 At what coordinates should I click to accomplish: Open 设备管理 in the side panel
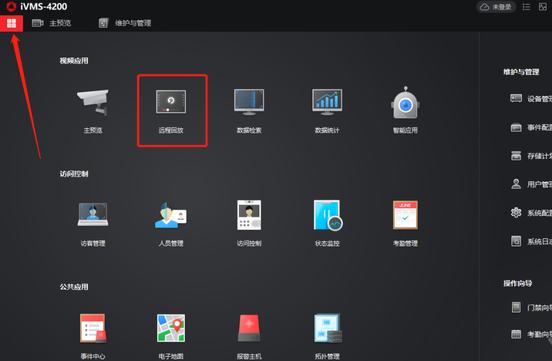tap(531, 99)
